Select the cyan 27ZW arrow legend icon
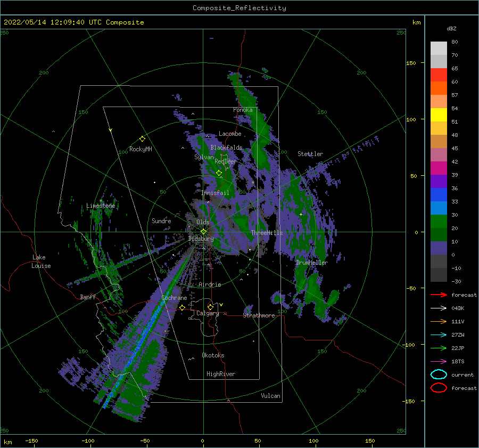Image resolution: width=479 pixels, height=448 pixels. [x=439, y=335]
